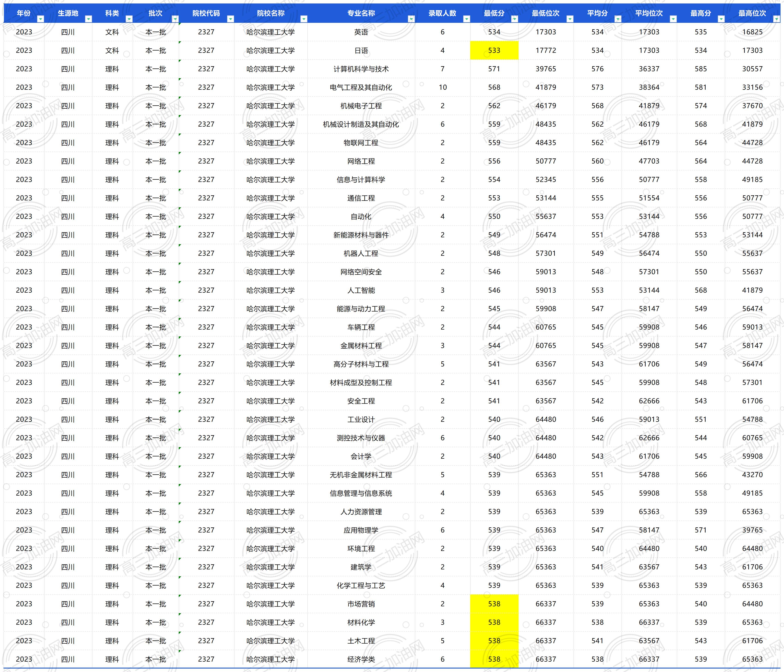
Task: Open the 录取人数 column filter dropdown
Action: coord(466,19)
